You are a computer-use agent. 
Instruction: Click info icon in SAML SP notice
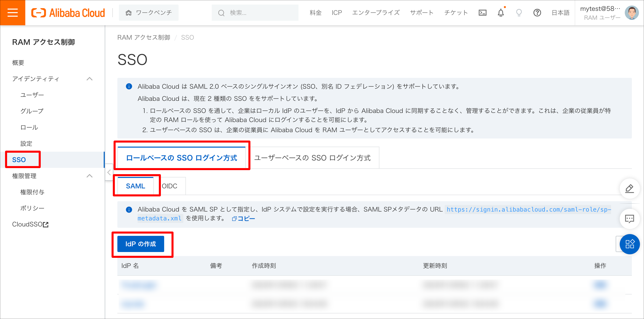pos(129,210)
